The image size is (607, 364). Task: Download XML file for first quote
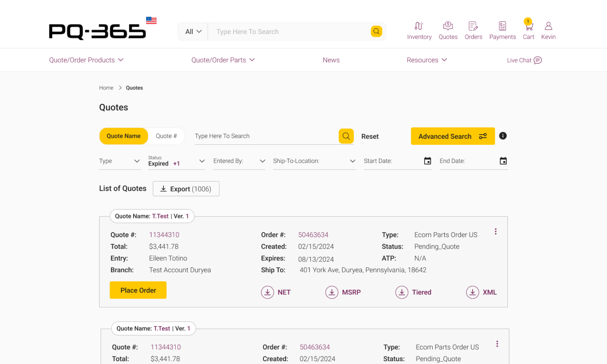point(481,292)
